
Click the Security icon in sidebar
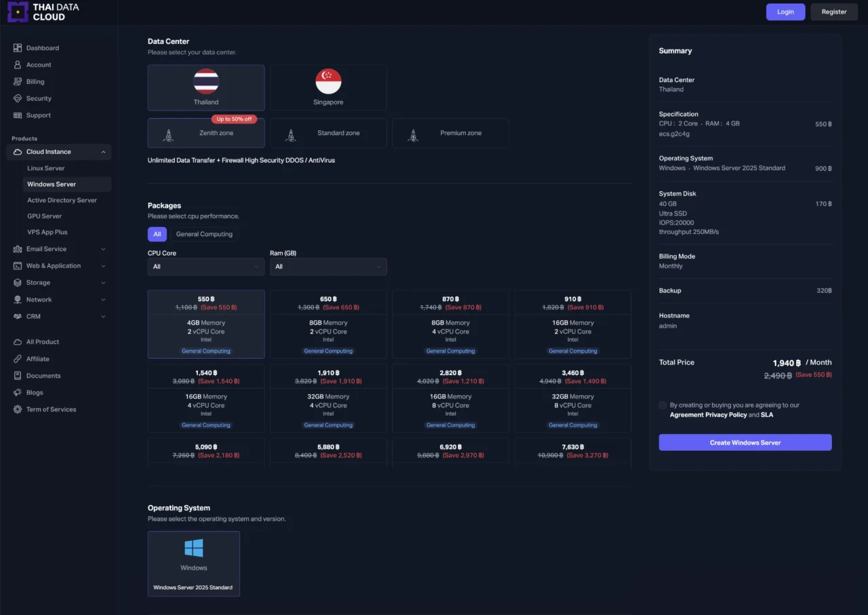(x=18, y=98)
